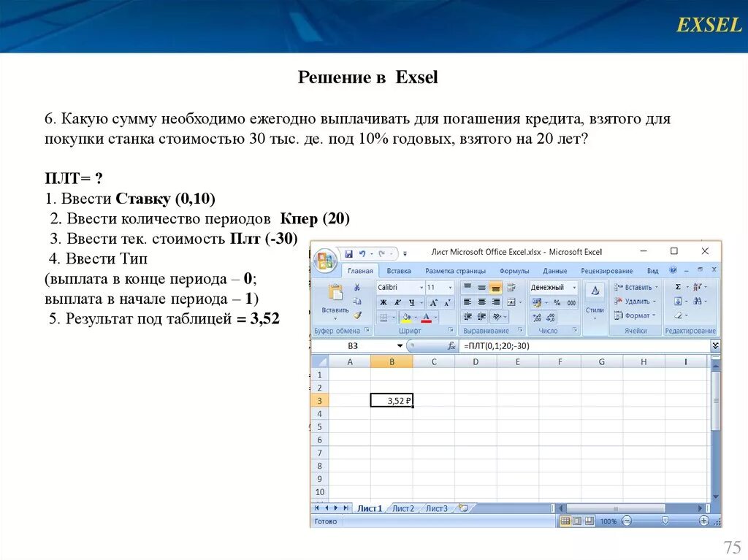Decrease font size with the small A icon
Viewport: 748px width, 560px height.
pyautogui.click(x=447, y=302)
